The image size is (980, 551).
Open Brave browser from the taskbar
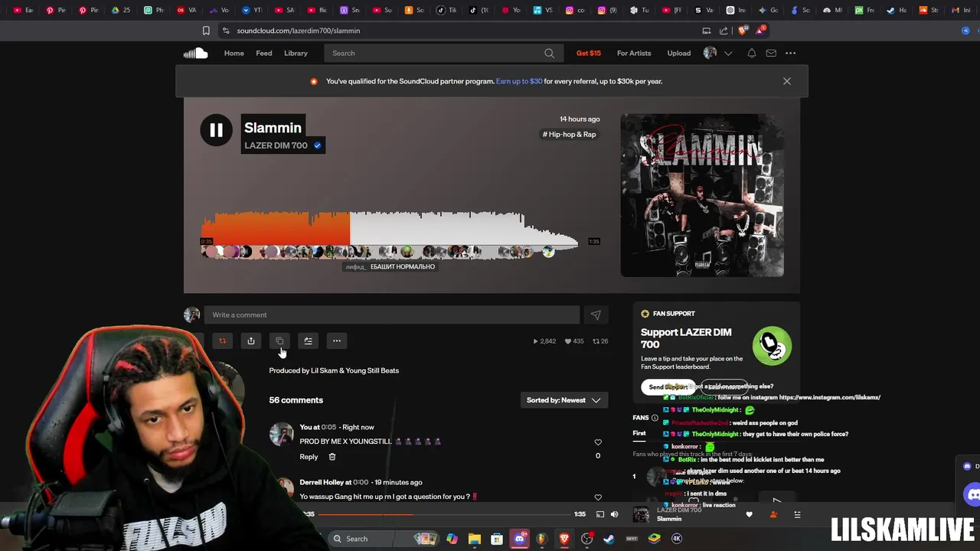click(x=564, y=539)
